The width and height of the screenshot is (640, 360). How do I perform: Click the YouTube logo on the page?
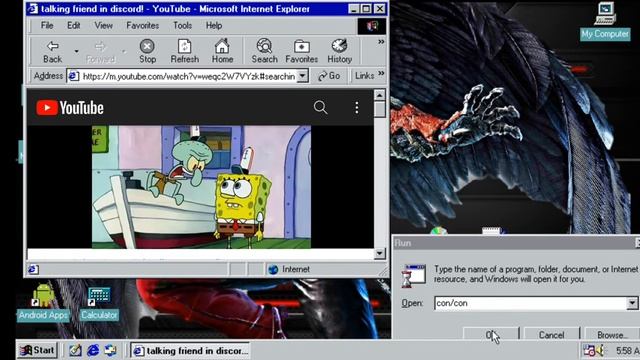coord(70,108)
